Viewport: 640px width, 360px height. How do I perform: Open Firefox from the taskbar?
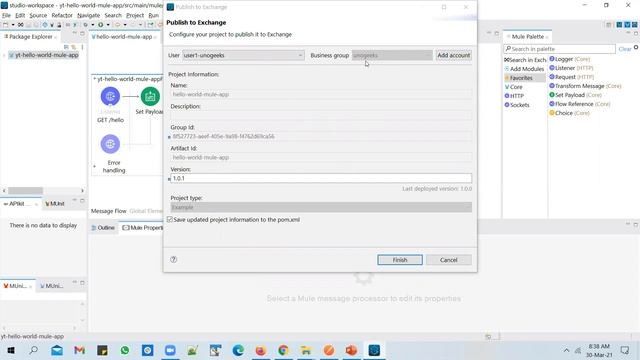260,350
